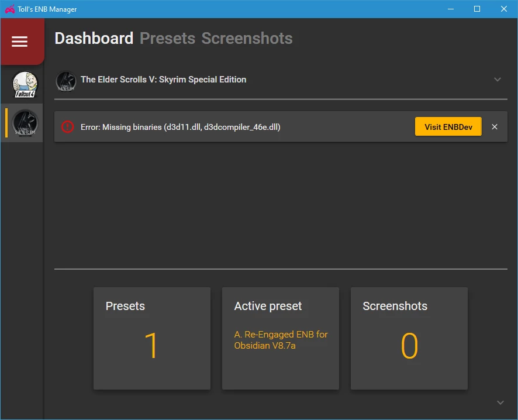Screen dimensions: 518x420
Task: Open the Presets count card
Action: click(x=152, y=338)
